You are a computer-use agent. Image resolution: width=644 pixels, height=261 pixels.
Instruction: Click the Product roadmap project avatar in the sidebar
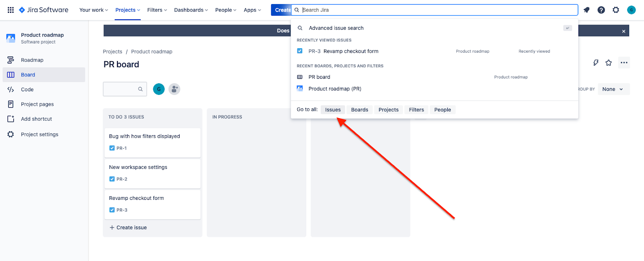point(11,38)
